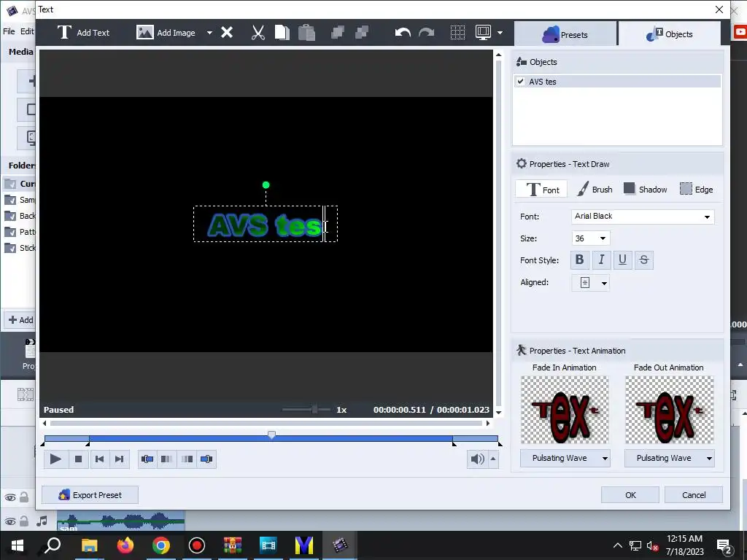This screenshot has height=560, width=747.
Task: Click the green rotation handle above text
Action: 266,184
